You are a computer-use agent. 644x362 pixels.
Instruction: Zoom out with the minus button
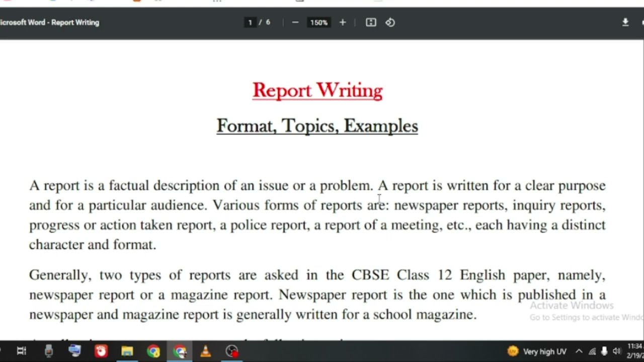(295, 22)
